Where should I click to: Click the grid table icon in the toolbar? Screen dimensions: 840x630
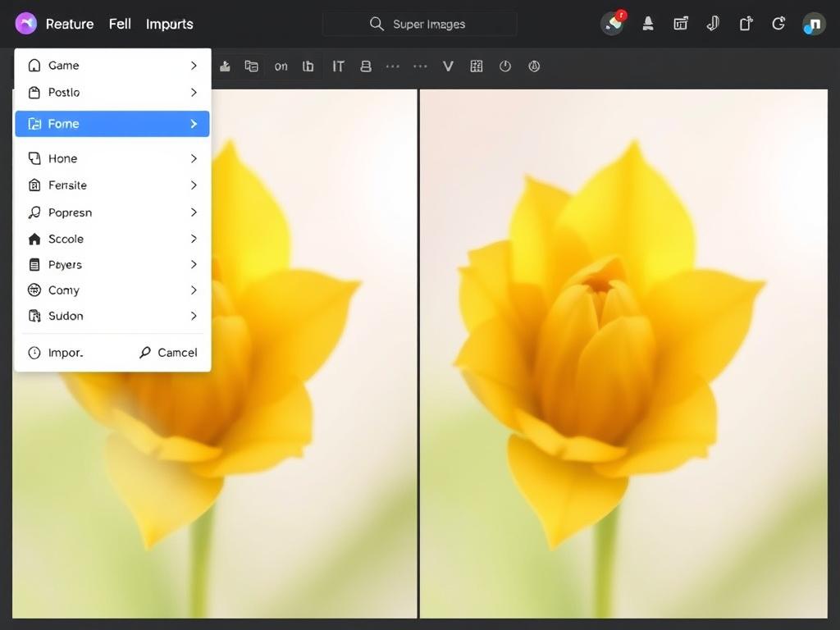477,66
